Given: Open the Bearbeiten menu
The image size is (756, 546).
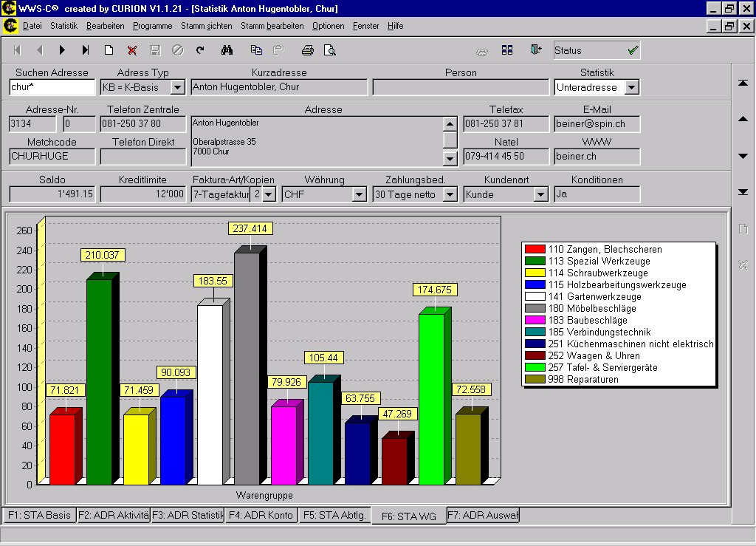Looking at the screenshot, I should point(105,26).
